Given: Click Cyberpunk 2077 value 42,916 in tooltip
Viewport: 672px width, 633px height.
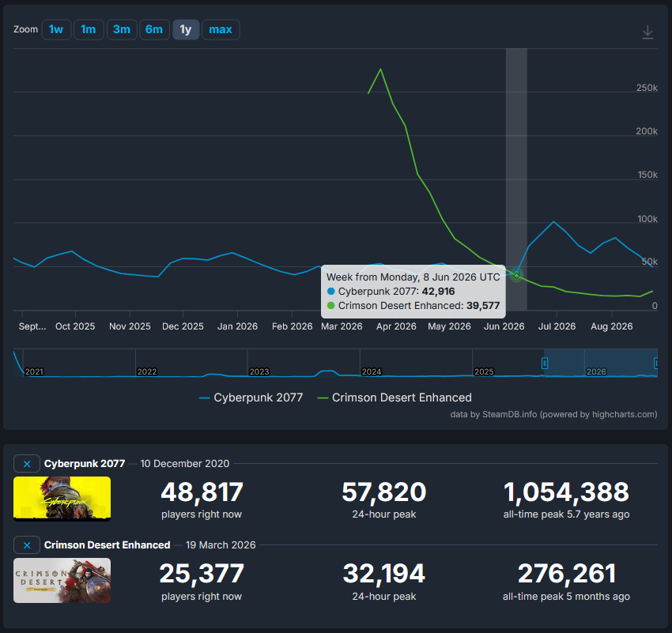Looking at the screenshot, I should [x=438, y=292].
